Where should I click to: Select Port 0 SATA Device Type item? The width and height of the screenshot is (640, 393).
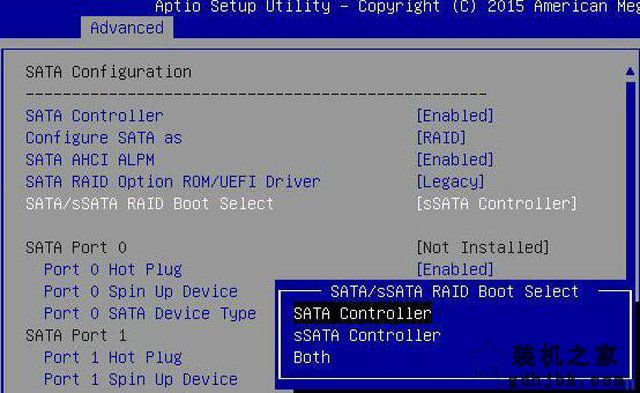pyautogui.click(x=150, y=313)
